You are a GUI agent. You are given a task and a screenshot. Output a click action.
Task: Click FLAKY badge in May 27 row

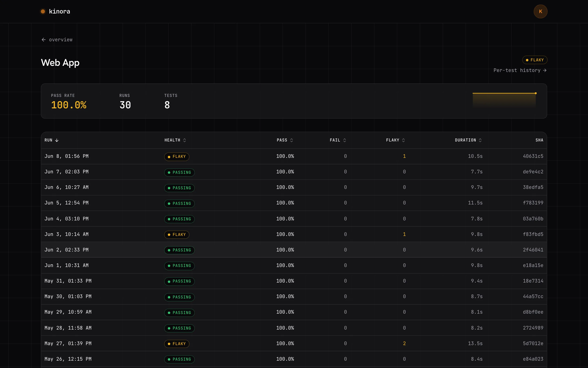(x=177, y=344)
